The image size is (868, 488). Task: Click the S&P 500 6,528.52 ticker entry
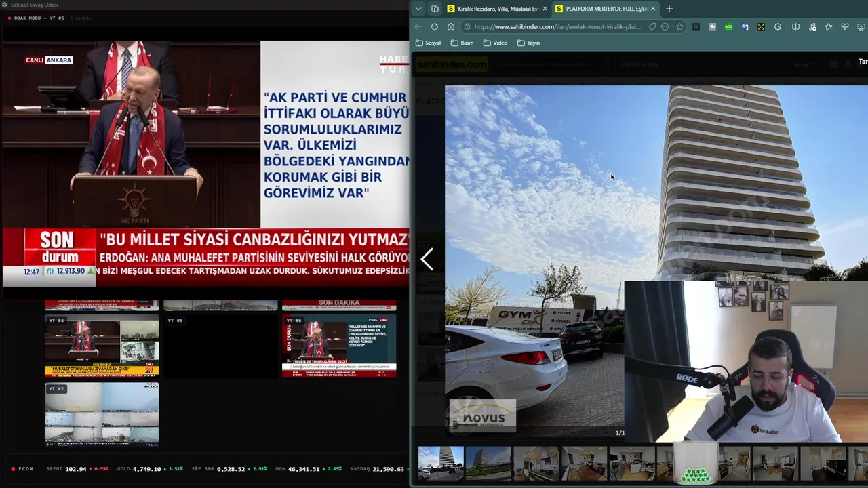pyautogui.click(x=229, y=469)
